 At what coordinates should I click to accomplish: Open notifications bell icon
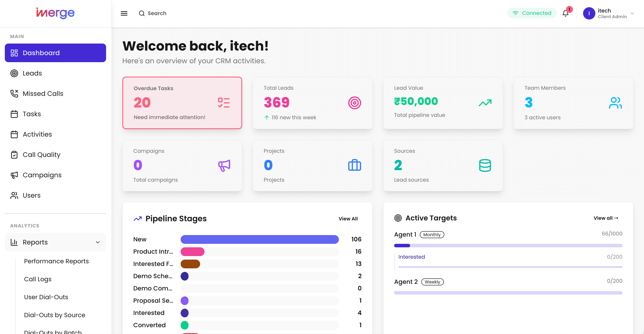coord(566,13)
